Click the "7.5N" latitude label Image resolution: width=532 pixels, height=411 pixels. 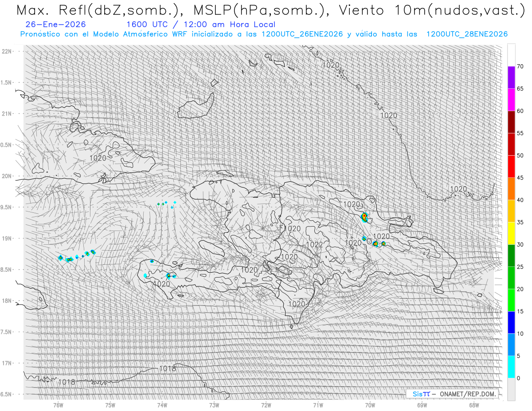[6, 332]
